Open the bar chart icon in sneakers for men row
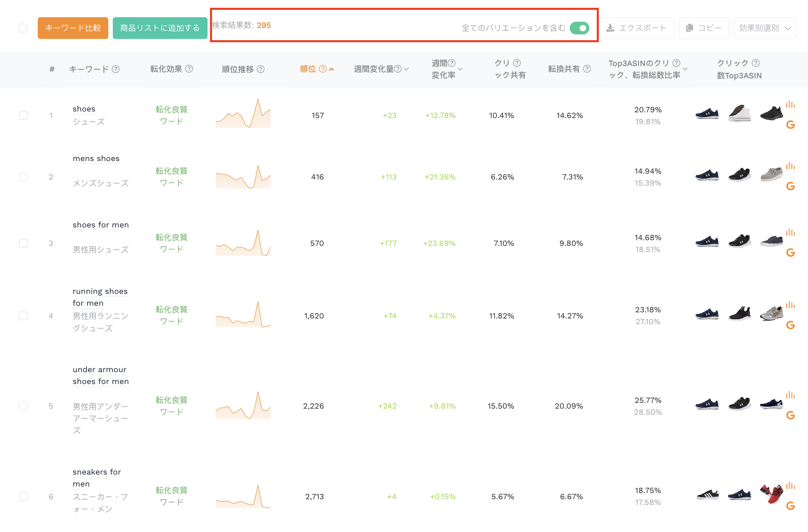This screenshot has width=808, height=532. (790, 486)
